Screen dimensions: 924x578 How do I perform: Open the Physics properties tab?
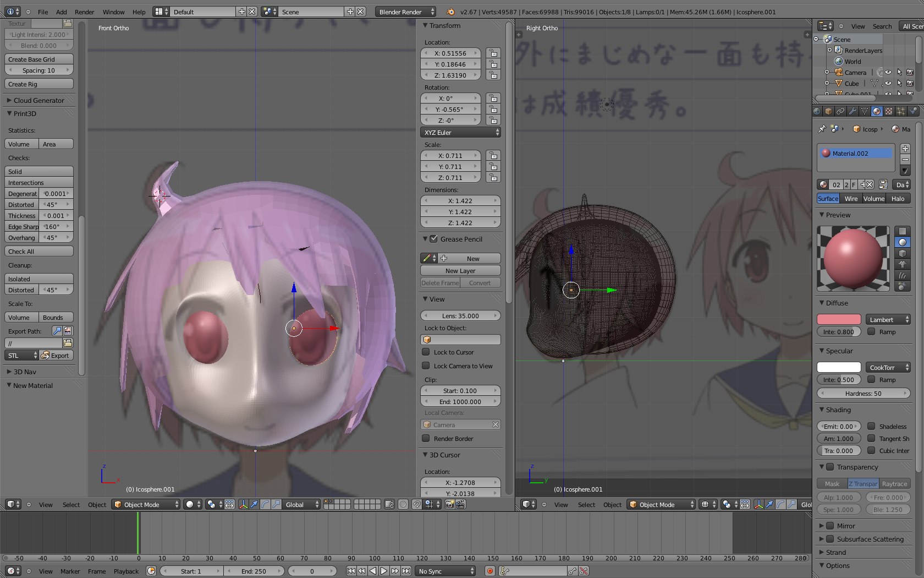pyautogui.click(x=913, y=111)
